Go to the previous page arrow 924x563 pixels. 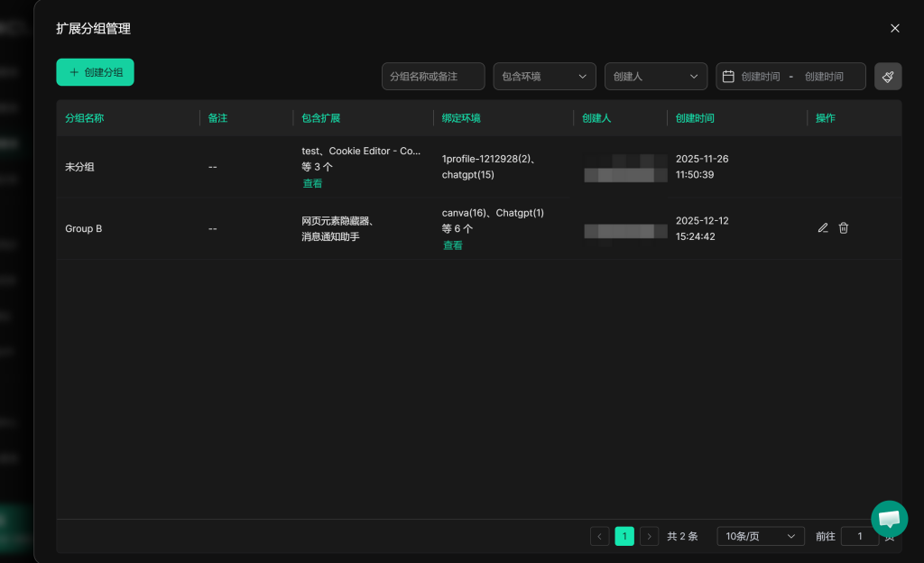tap(600, 536)
